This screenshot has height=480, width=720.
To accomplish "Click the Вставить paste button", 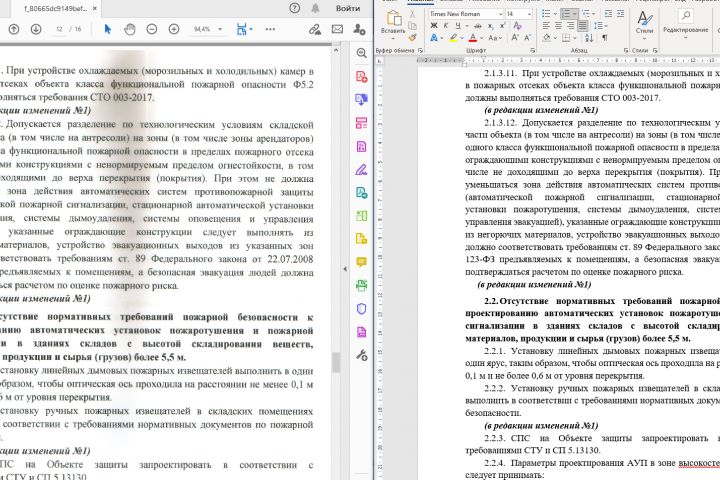I will 393,25.
